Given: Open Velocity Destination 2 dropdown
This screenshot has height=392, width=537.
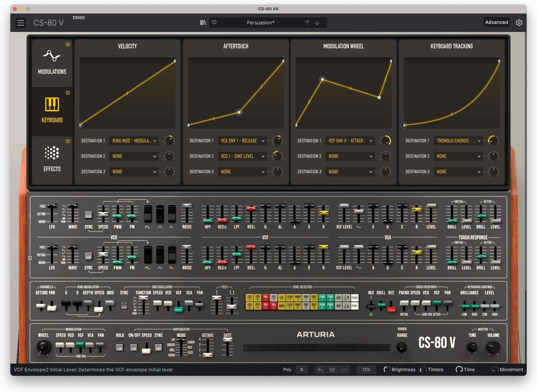Looking at the screenshot, I should click(x=134, y=156).
